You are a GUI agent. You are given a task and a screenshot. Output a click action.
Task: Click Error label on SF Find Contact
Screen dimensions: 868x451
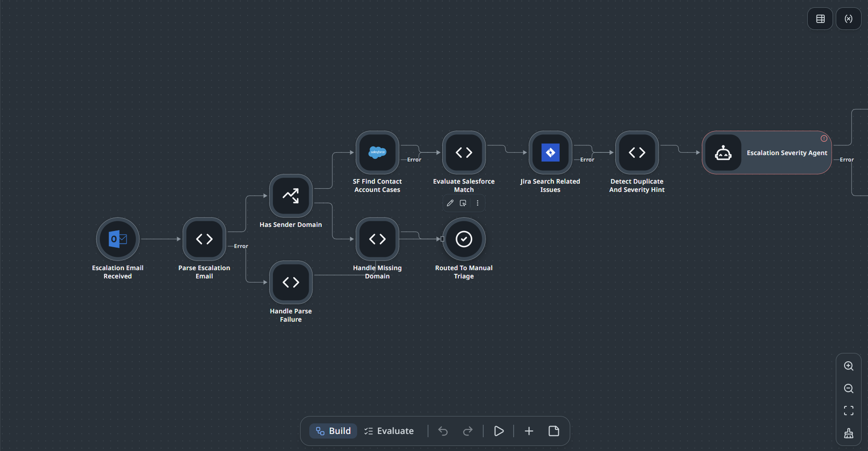414,160
